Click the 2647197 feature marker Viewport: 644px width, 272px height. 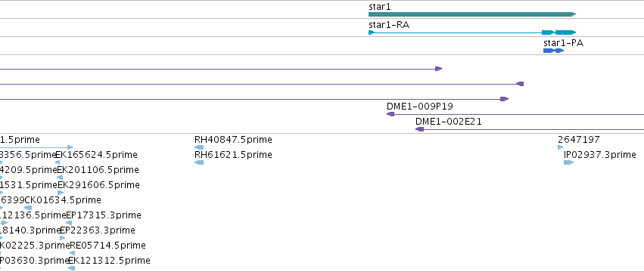pyautogui.click(x=560, y=147)
